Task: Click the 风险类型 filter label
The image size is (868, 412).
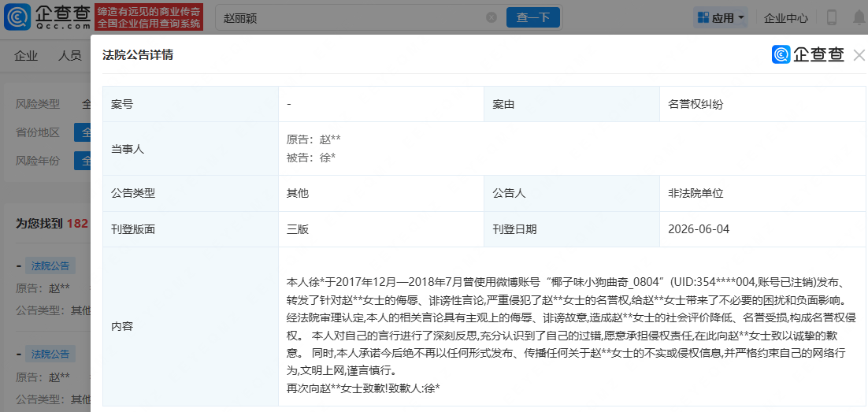Action: 38,103
